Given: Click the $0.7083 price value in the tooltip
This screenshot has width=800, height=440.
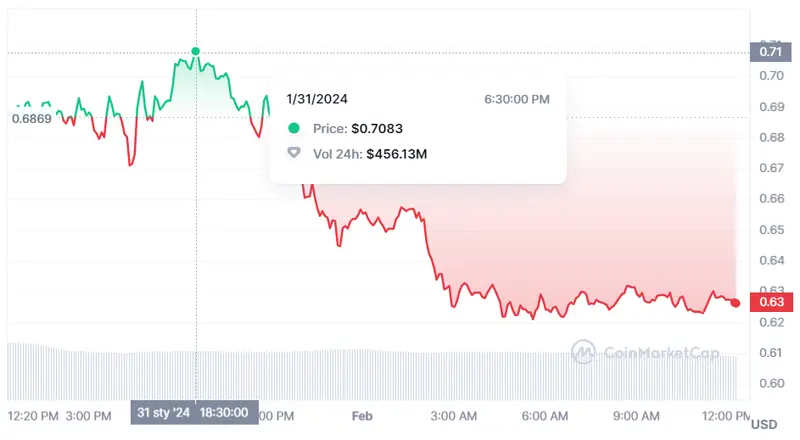Looking at the screenshot, I should pos(375,128).
